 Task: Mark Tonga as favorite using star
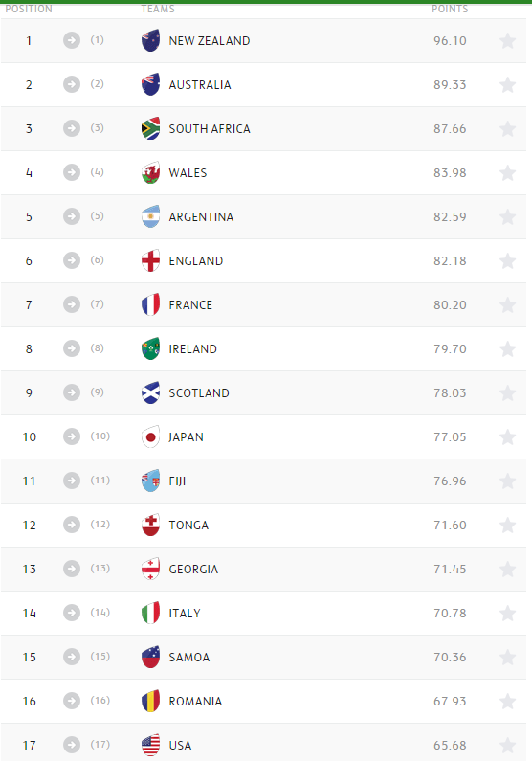point(507,526)
